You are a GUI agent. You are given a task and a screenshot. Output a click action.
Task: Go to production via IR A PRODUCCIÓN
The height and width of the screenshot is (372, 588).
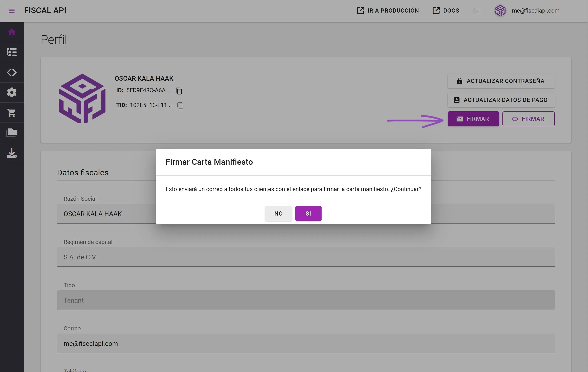point(388,11)
